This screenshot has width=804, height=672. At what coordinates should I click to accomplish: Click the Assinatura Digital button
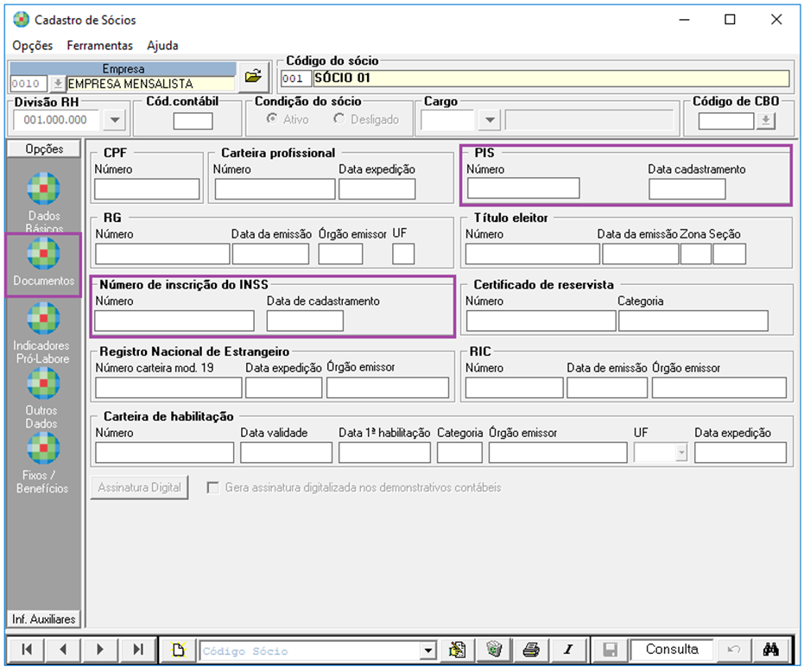139,488
